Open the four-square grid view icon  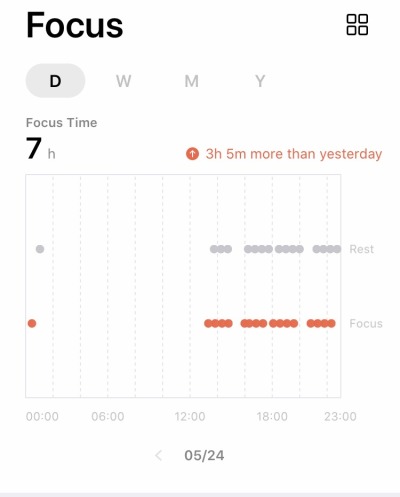[357, 25]
